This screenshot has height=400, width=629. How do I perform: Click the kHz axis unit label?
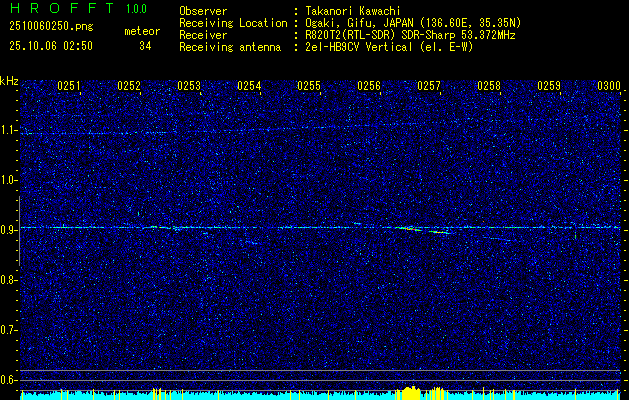click(x=9, y=81)
